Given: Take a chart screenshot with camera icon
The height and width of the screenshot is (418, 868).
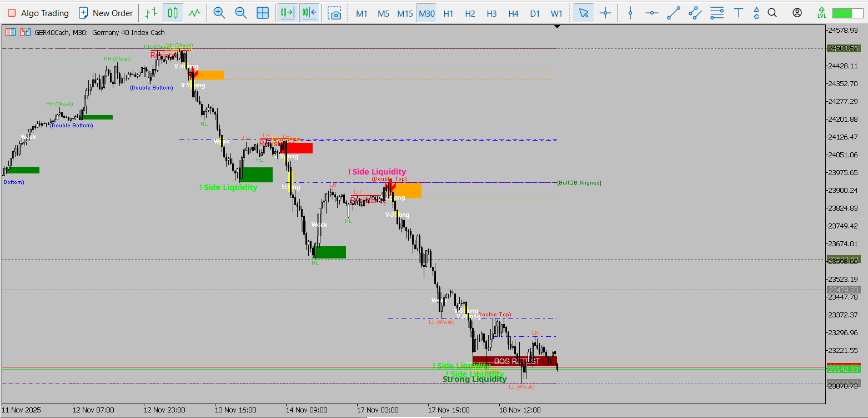Looking at the screenshot, I should coord(334,13).
